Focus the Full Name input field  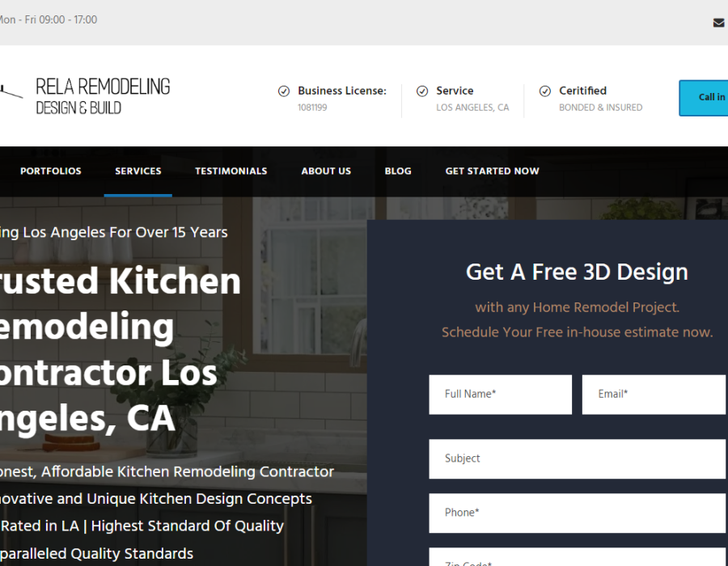pos(500,395)
